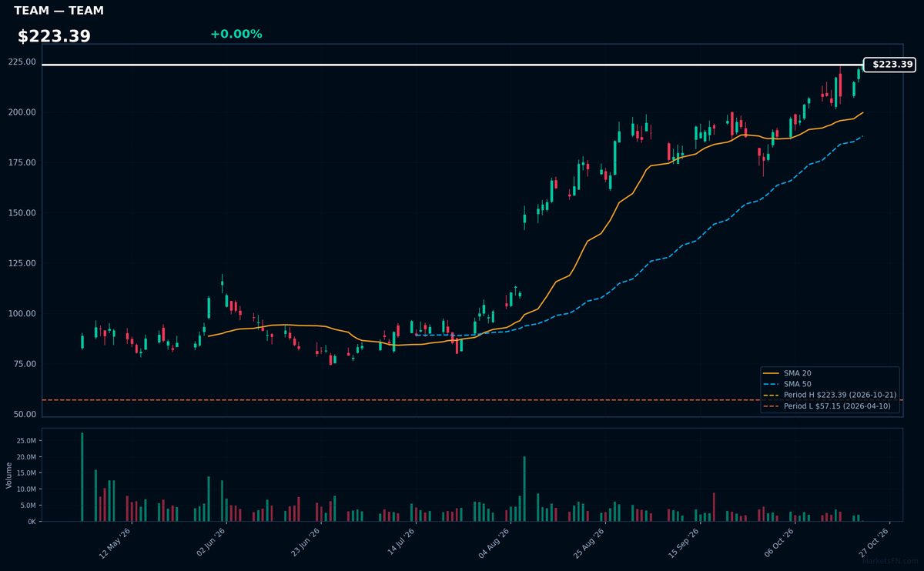Image resolution: width=924 pixels, height=571 pixels.
Task: Click the TEAM — TEAM chart title
Action: 59,11
